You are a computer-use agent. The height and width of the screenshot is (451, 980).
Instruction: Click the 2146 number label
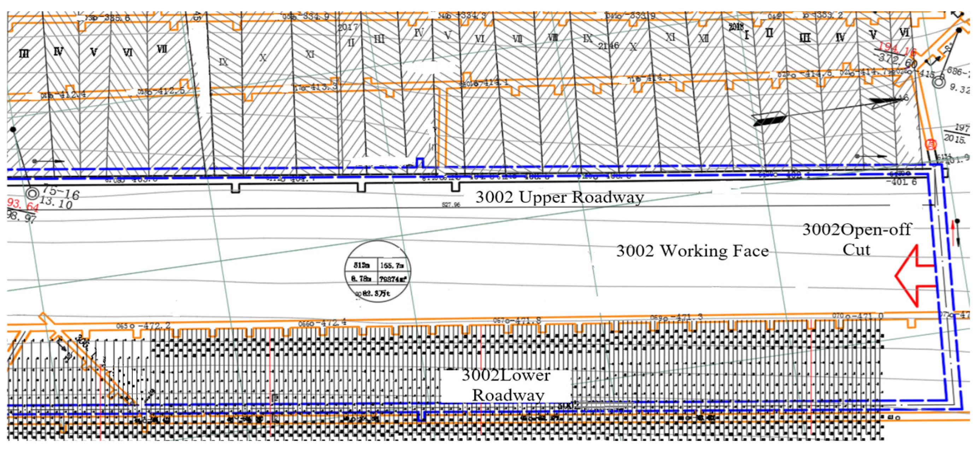click(608, 46)
